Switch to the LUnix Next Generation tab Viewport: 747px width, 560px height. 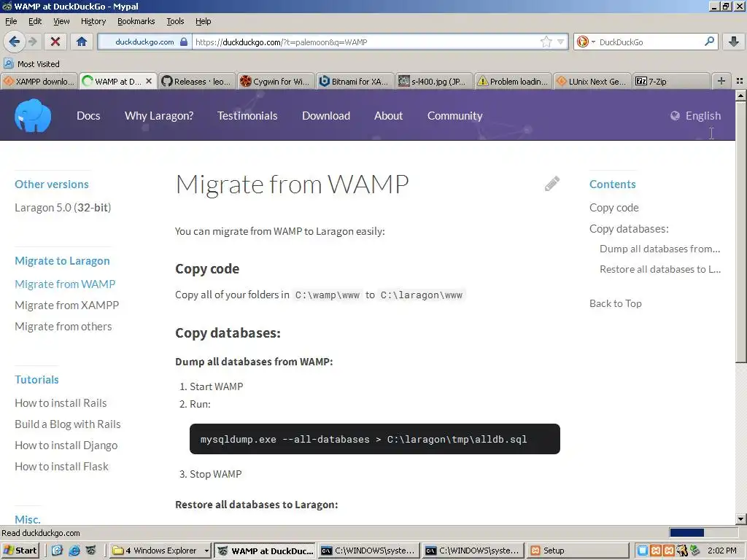tap(591, 82)
